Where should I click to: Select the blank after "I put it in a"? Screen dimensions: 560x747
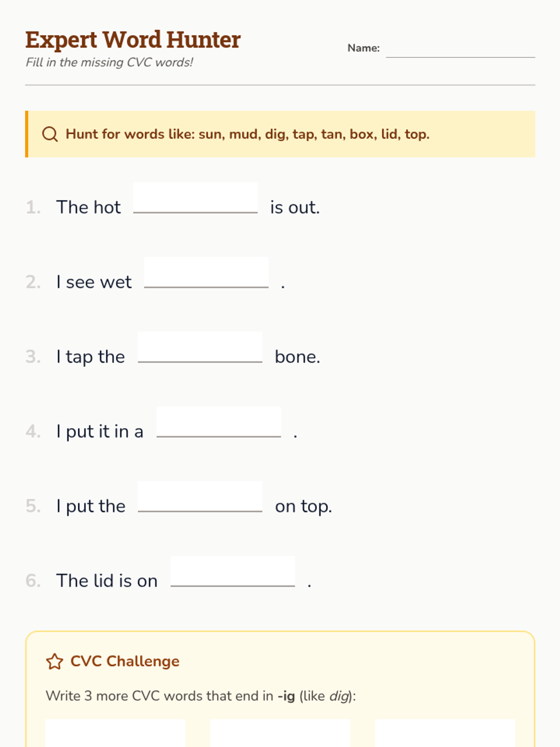point(218,423)
